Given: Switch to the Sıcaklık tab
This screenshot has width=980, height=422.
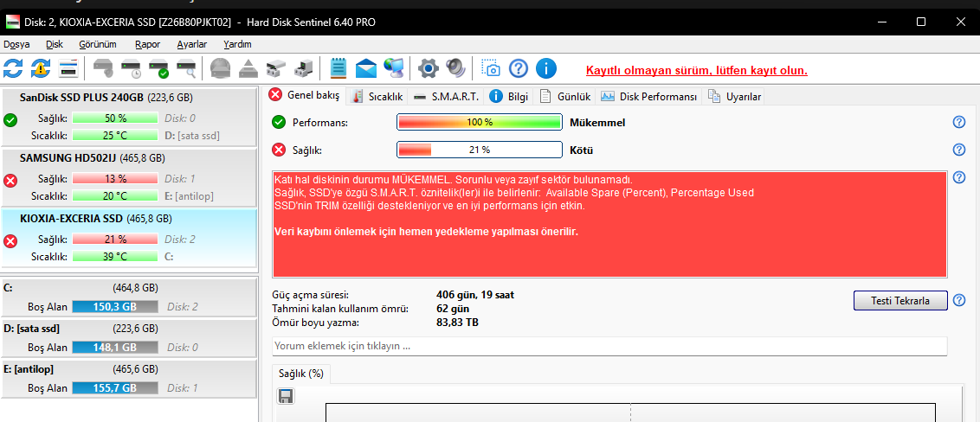Looking at the screenshot, I should (x=377, y=97).
